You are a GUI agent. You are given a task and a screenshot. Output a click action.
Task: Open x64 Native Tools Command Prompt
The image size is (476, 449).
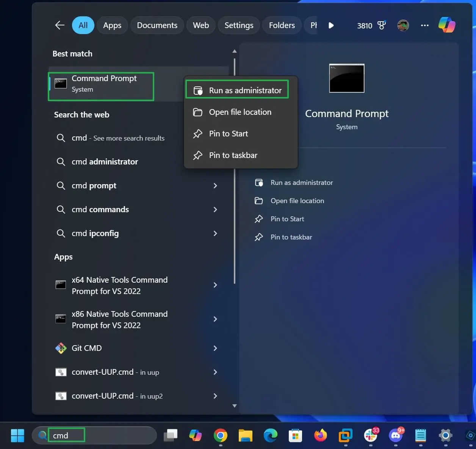119,285
